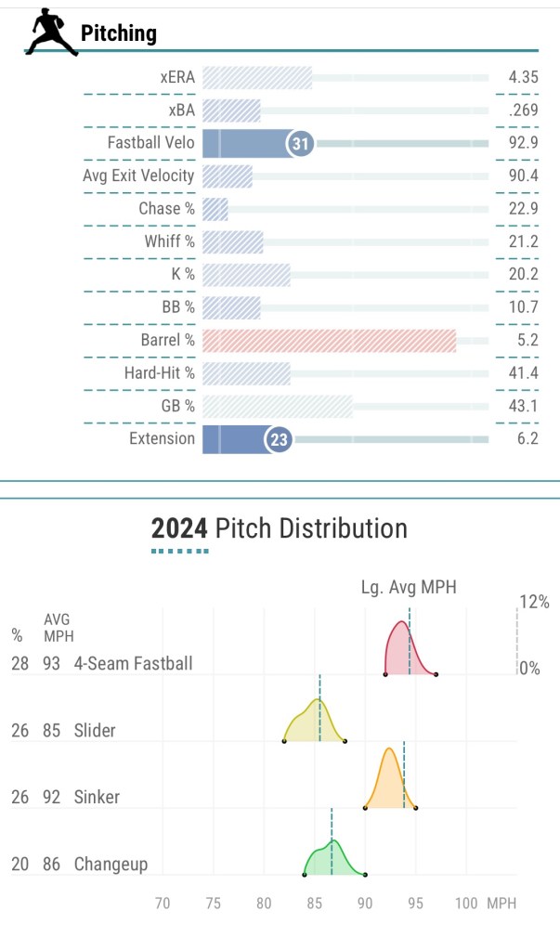Click the Lg. Avg MPH legend label
Viewport: 560px width, 950px height.
coord(409,587)
